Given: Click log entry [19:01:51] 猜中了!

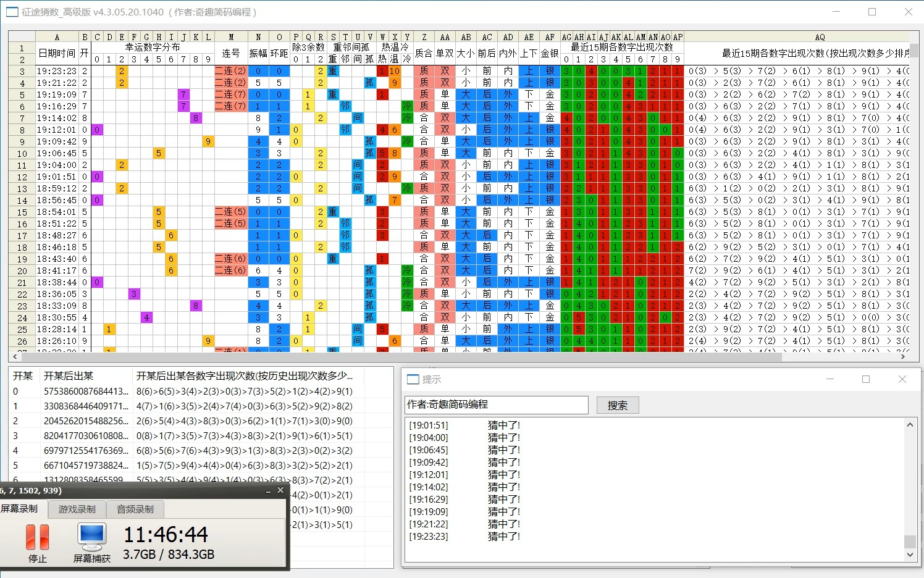Looking at the screenshot, I should [x=464, y=425].
